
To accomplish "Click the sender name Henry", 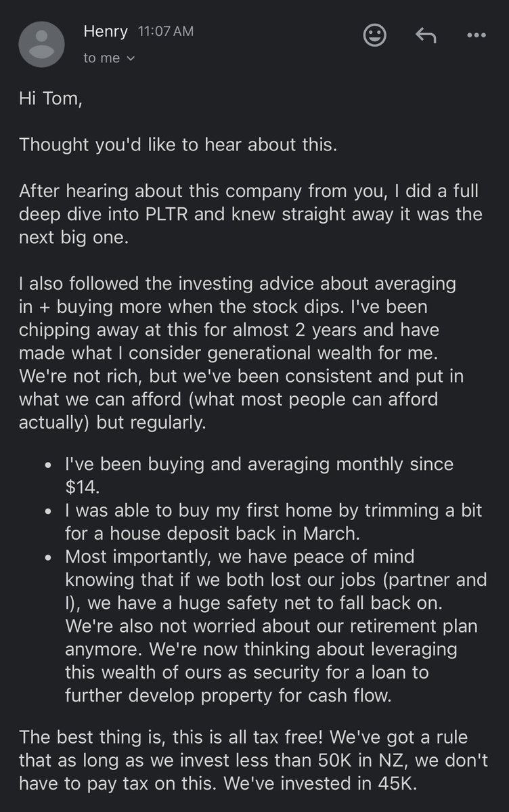I will click(x=106, y=31).
